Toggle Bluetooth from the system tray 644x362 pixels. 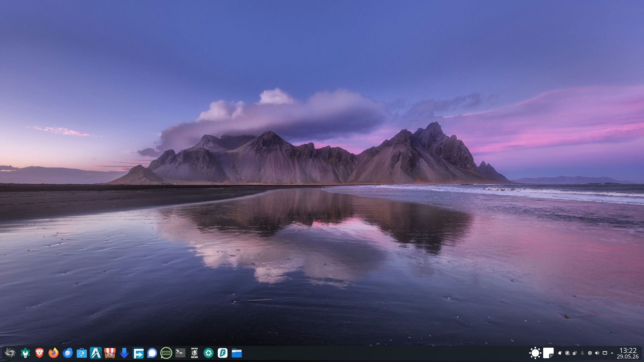click(x=582, y=353)
